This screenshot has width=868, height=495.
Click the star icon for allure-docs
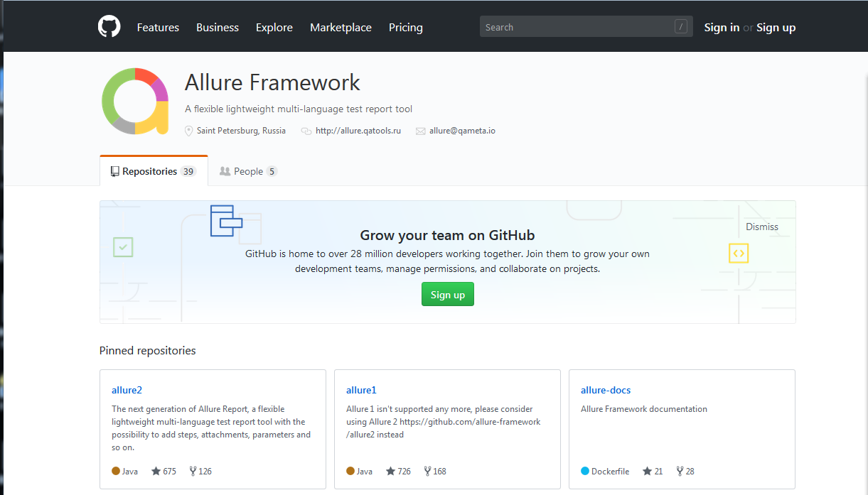click(x=647, y=471)
